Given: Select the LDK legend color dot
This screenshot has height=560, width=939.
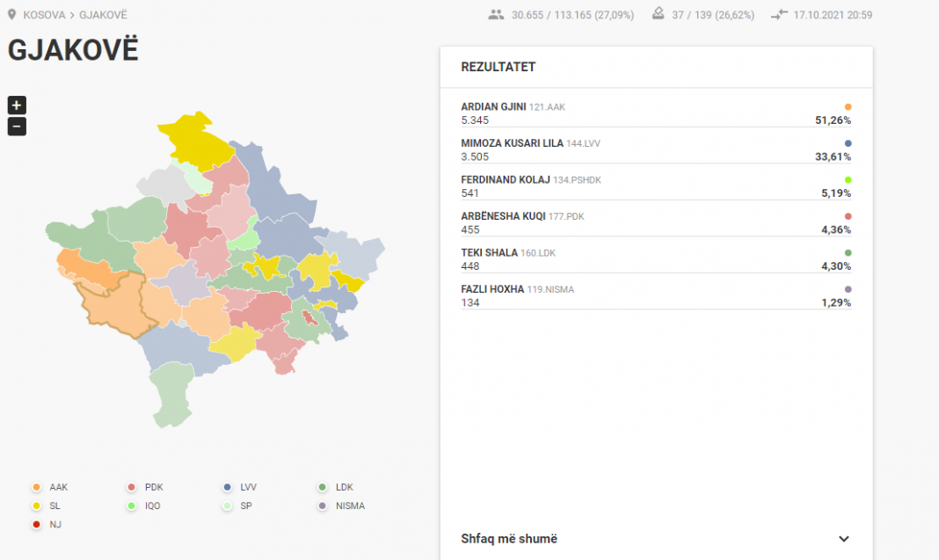Looking at the screenshot, I should (323, 488).
